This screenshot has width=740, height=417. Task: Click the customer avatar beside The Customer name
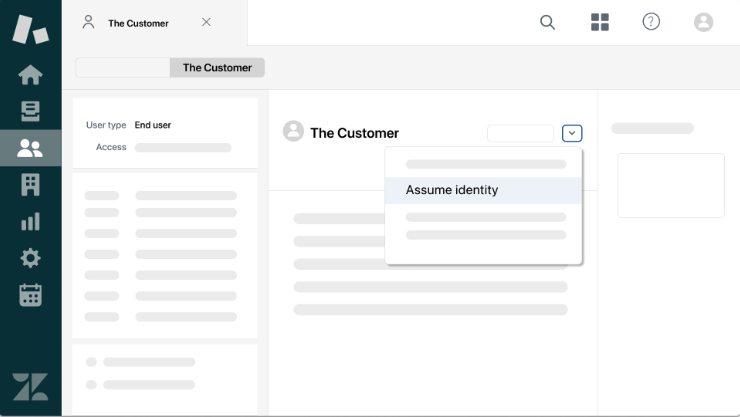(x=293, y=131)
